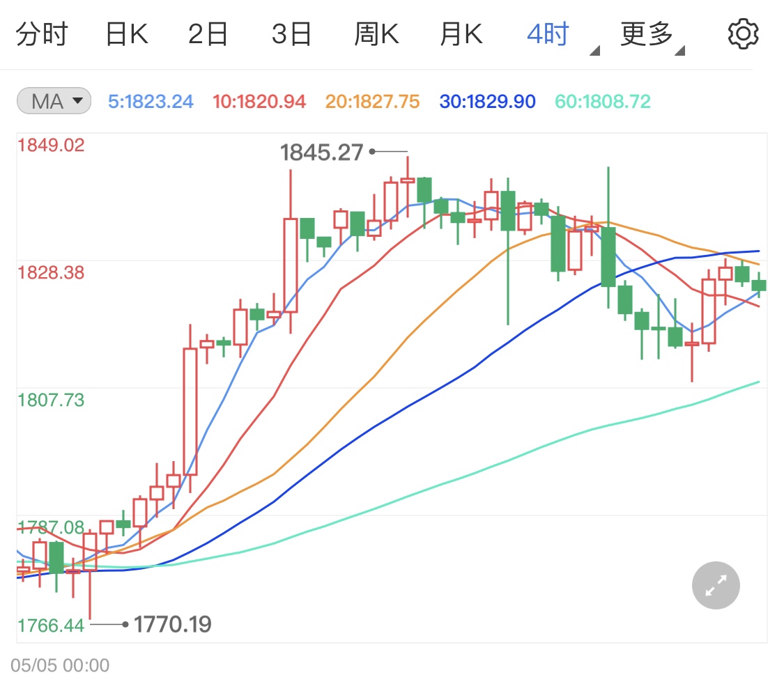The image size is (784, 677).
Task: Select the last green candlestick on the chart
Action: click(759, 285)
